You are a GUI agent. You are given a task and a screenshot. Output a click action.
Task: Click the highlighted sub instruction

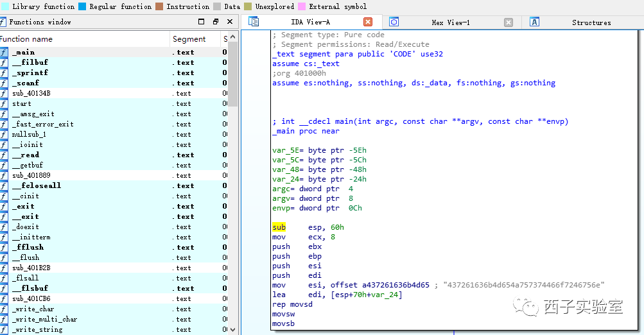(279, 227)
